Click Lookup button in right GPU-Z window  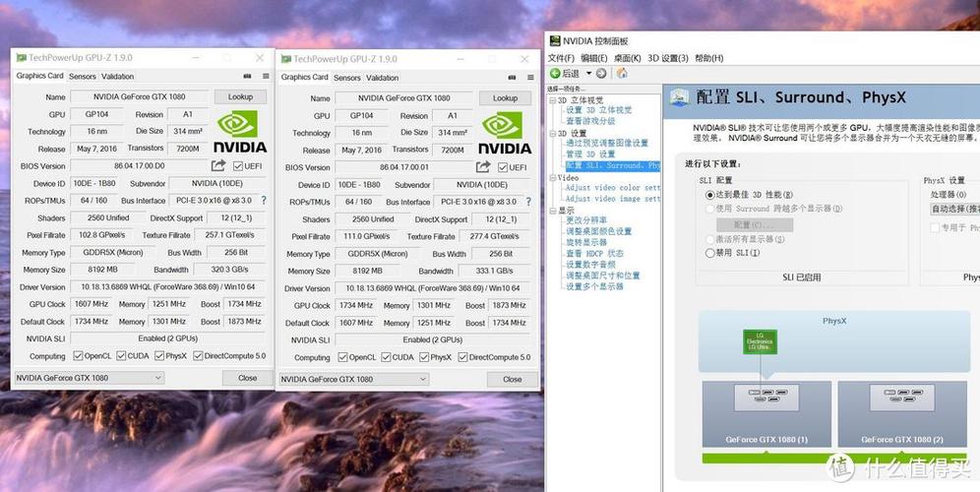click(505, 98)
